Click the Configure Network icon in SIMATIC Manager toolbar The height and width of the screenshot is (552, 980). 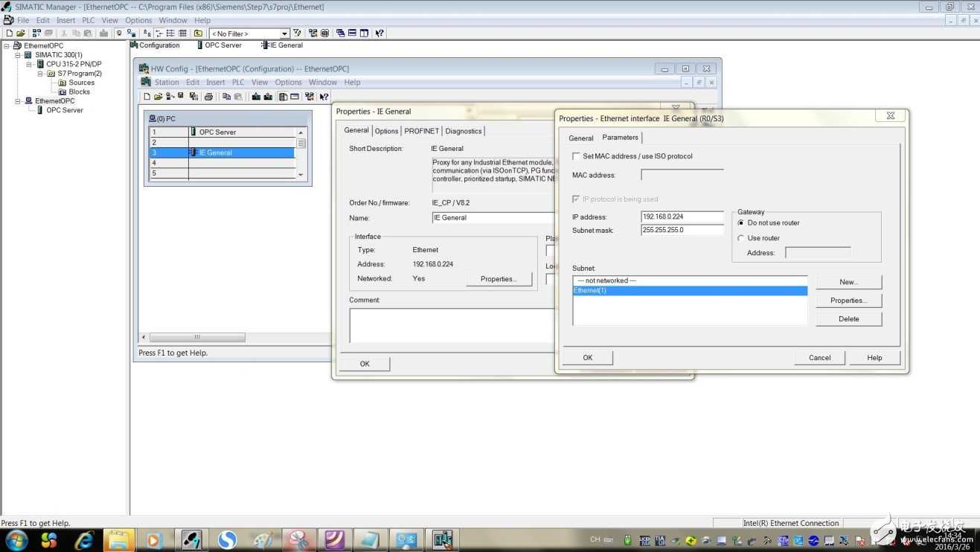(313, 33)
